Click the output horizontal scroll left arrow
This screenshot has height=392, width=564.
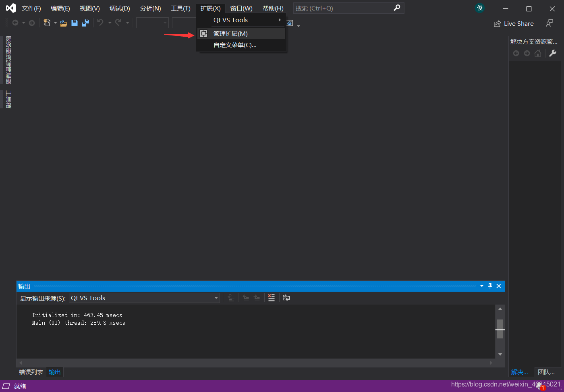[21, 363]
